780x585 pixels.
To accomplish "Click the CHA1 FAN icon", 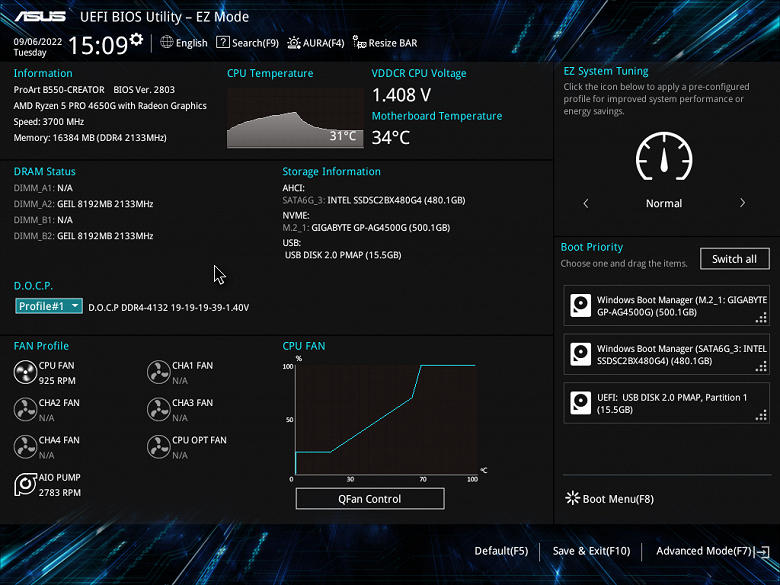I will pos(159,373).
